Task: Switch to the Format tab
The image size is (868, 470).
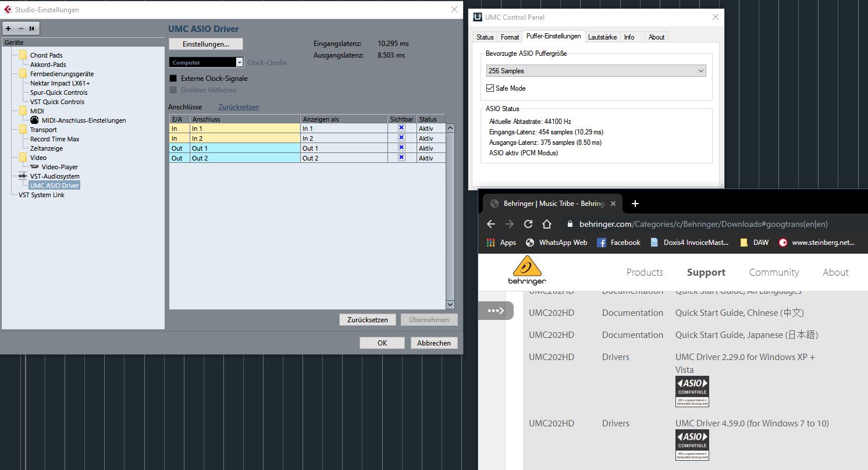Action: [x=510, y=37]
